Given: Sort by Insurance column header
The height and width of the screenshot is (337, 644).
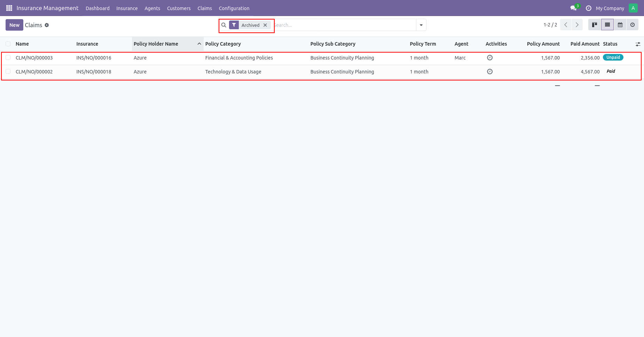Looking at the screenshot, I should pyautogui.click(x=87, y=44).
